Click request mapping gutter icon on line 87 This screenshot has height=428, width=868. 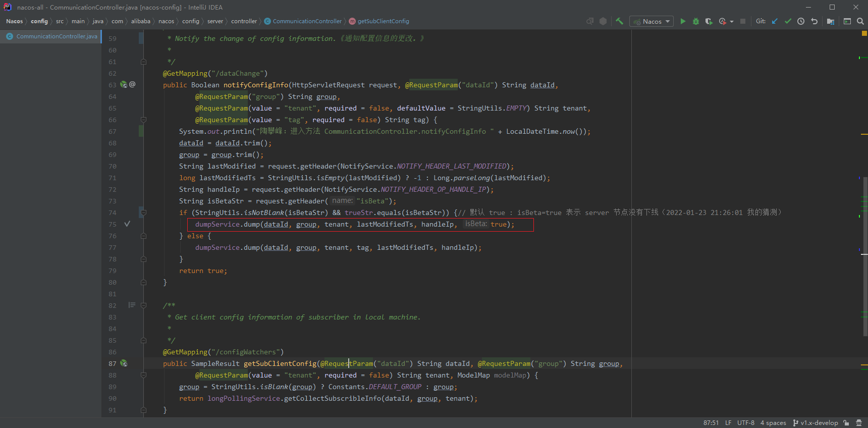pyautogui.click(x=124, y=363)
